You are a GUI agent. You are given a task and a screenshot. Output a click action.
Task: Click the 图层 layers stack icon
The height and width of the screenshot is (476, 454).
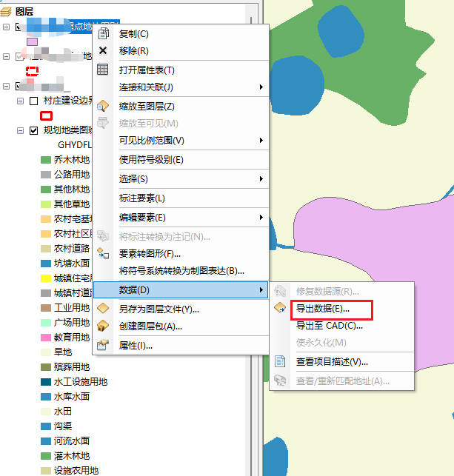(x=6, y=12)
